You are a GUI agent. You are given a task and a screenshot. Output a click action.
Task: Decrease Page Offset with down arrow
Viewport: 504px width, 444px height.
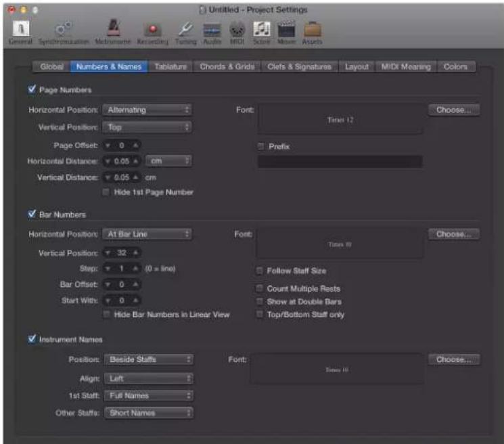(108, 146)
